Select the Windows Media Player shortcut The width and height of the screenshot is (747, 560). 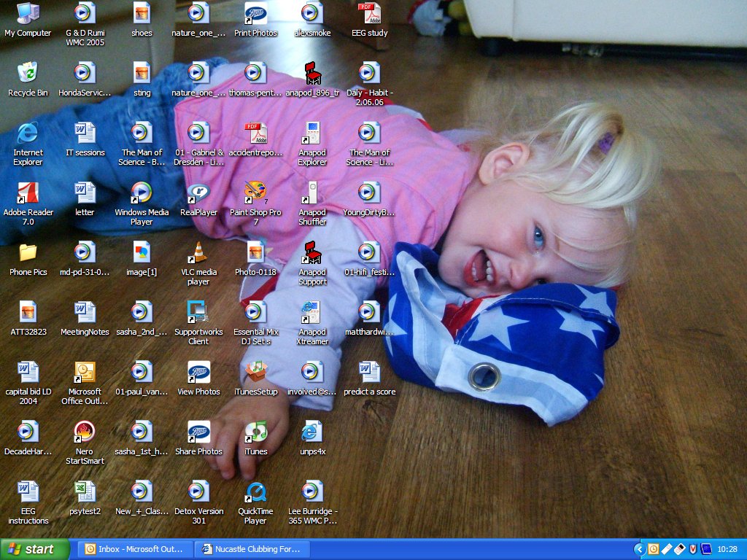point(142,192)
